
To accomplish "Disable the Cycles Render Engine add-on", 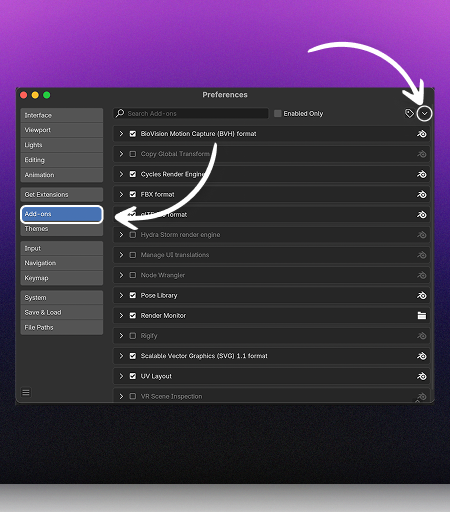I will tap(133, 174).
